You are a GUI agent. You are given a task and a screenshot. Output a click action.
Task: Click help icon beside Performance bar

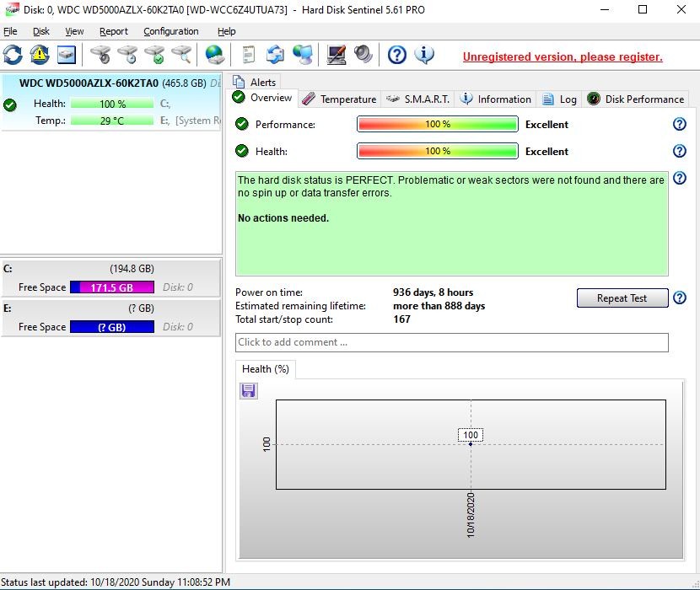click(679, 125)
